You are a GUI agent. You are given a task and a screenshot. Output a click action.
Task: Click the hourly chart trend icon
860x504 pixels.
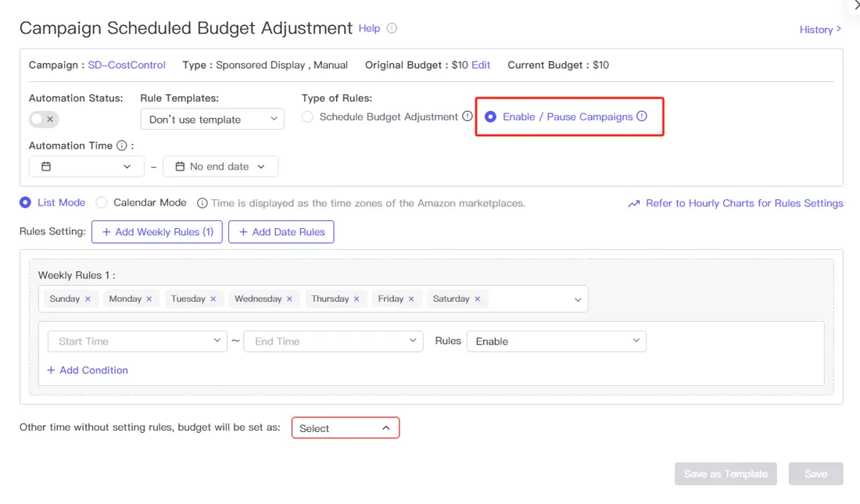[633, 203]
